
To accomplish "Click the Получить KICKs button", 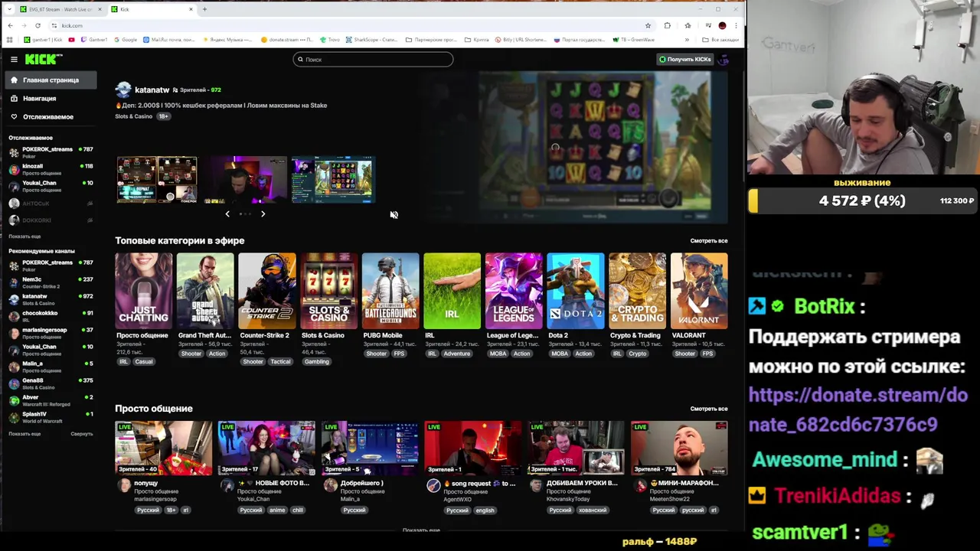I will 685,59.
